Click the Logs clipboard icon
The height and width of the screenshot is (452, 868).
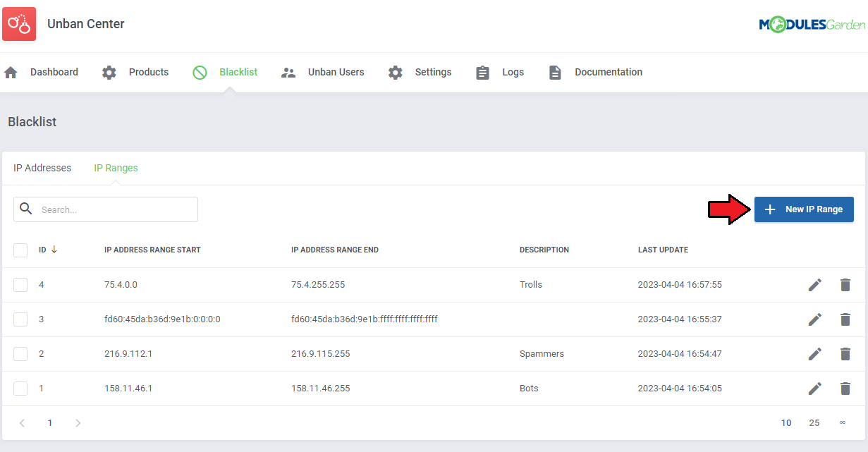(482, 73)
